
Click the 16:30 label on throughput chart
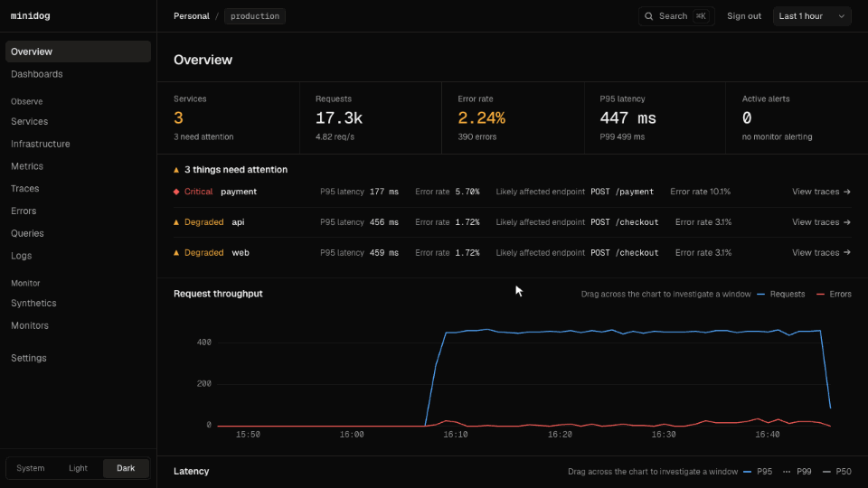coord(664,435)
